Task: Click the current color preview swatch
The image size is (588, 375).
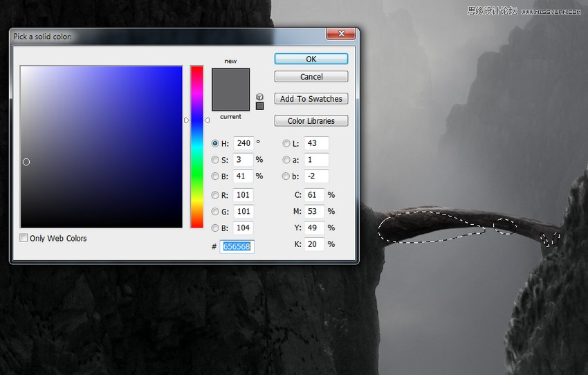Action: click(x=230, y=100)
